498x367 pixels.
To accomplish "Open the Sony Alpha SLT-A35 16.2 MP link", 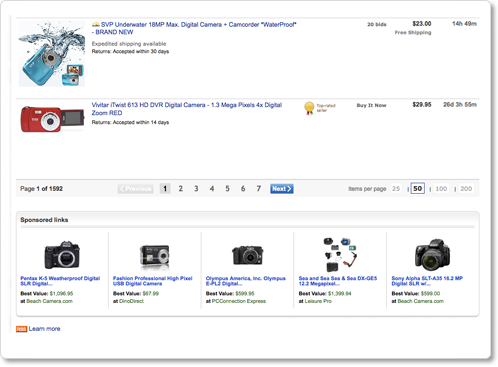I will [x=427, y=281].
